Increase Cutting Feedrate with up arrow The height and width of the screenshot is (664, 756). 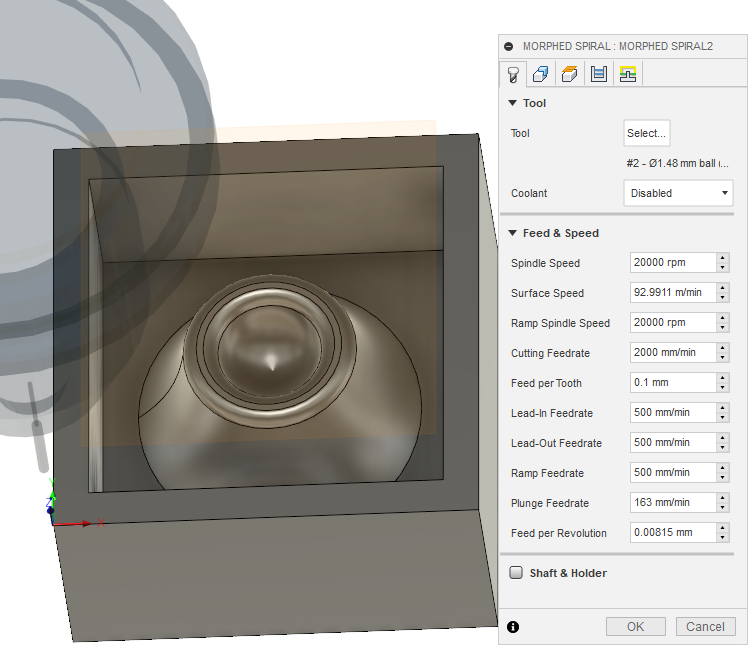pyautogui.click(x=723, y=347)
